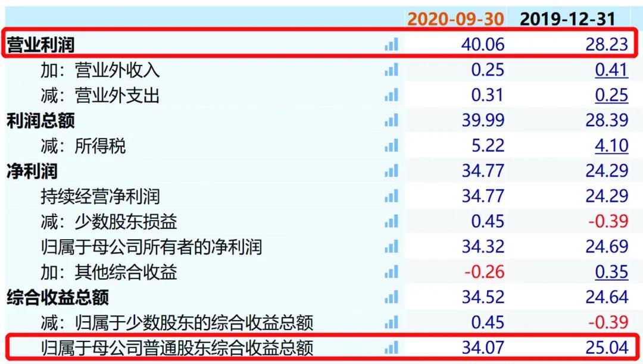Select the 28.23 营业利润 value

607,45
